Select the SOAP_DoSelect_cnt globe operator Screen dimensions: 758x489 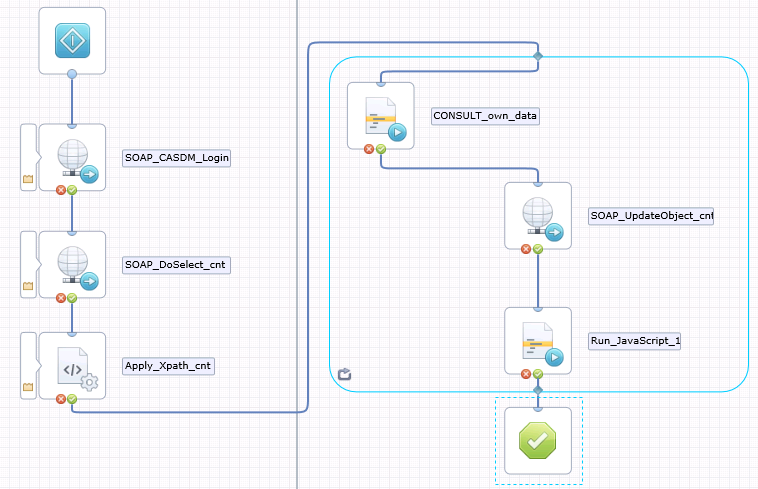click(72, 264)
